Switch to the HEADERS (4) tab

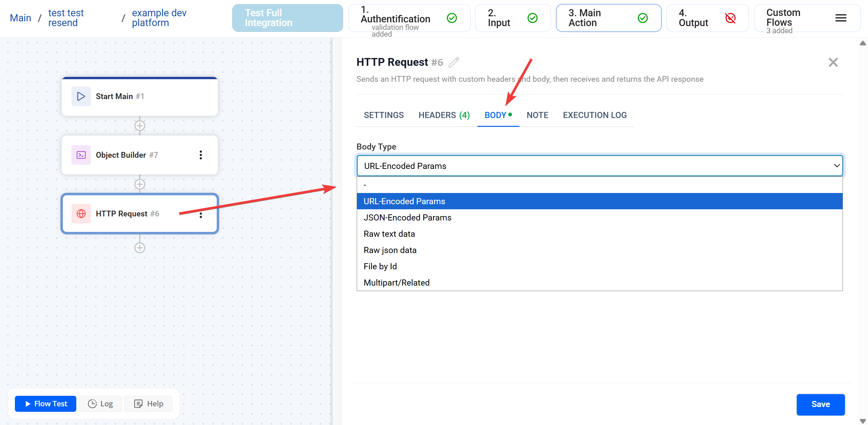(444, 115)
